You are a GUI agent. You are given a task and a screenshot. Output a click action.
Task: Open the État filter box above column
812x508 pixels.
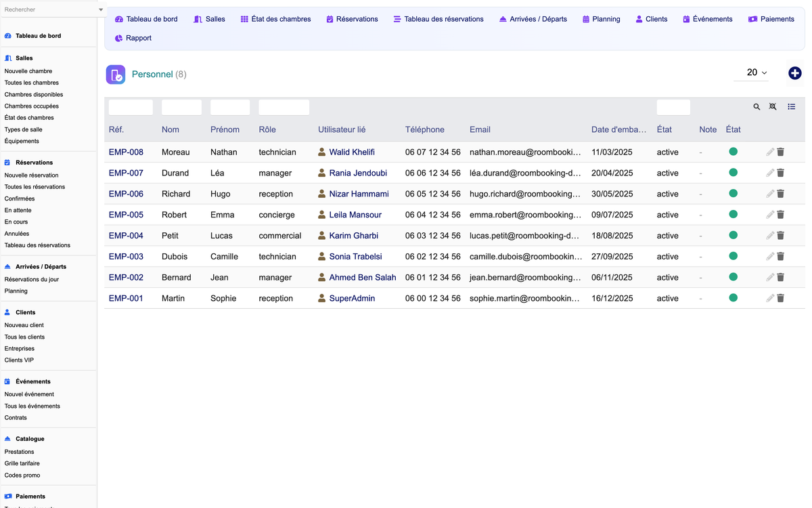coord(673,107)
